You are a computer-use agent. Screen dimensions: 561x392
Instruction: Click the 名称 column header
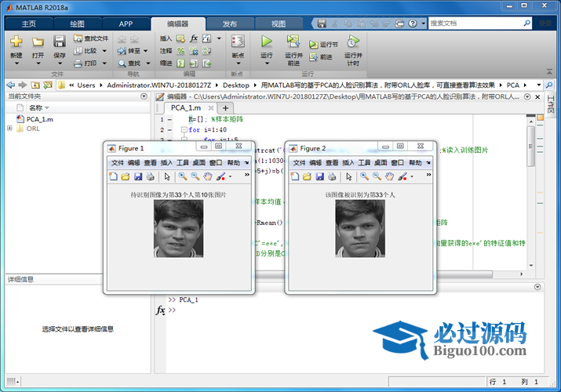[35, 107]
